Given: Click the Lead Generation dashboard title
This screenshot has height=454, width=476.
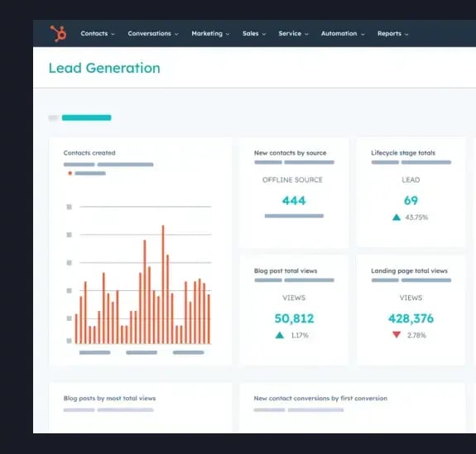Looking at the screenshot, I should click(104, 68).
